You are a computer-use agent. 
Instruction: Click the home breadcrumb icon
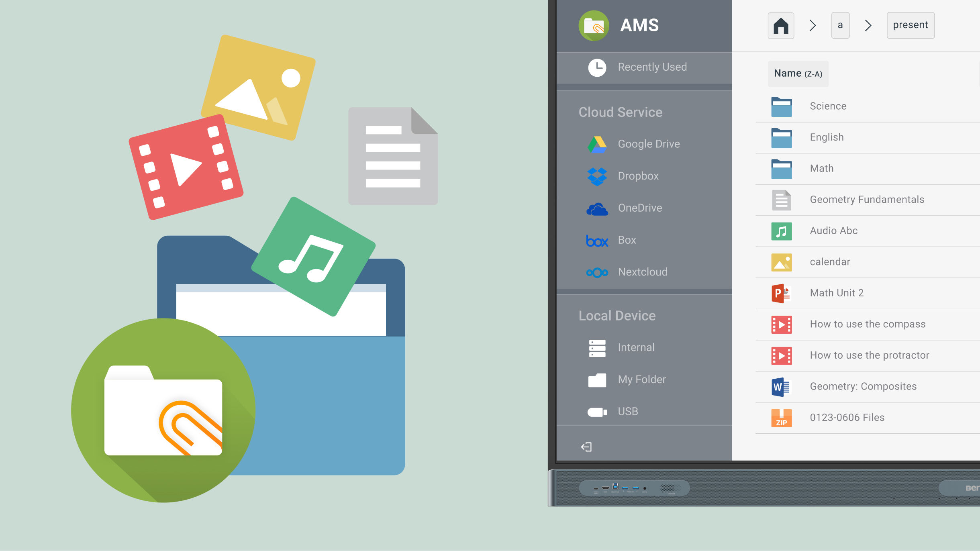click(780, 25)
